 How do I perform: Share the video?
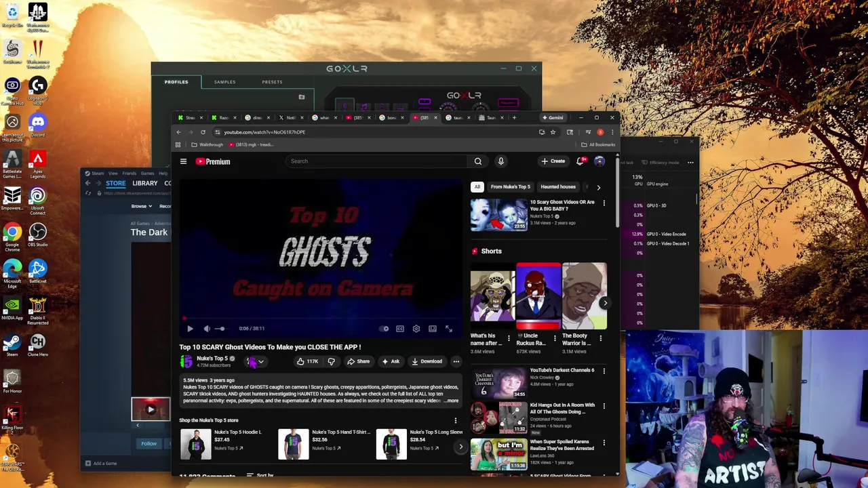[358, 361]
